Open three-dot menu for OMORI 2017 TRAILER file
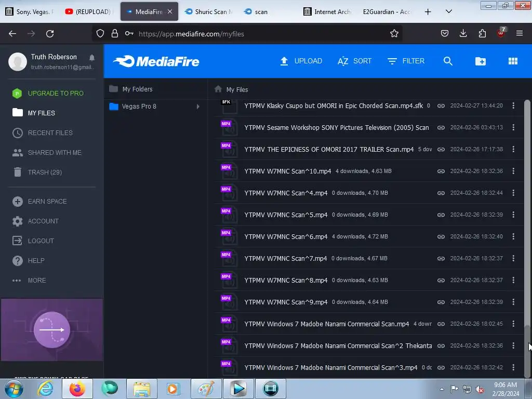This screenshot has height=399, width=532. click(513, 149)
